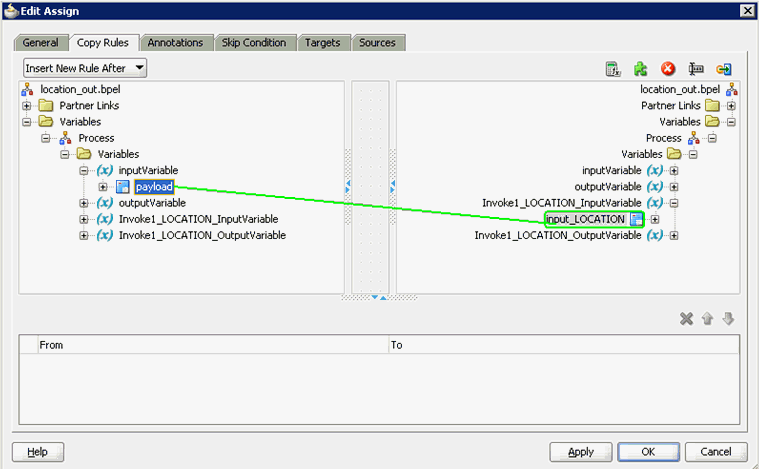The image size is (759, 469).
Task: Click the delete rule X icon
Action: [x=686, y=318]
